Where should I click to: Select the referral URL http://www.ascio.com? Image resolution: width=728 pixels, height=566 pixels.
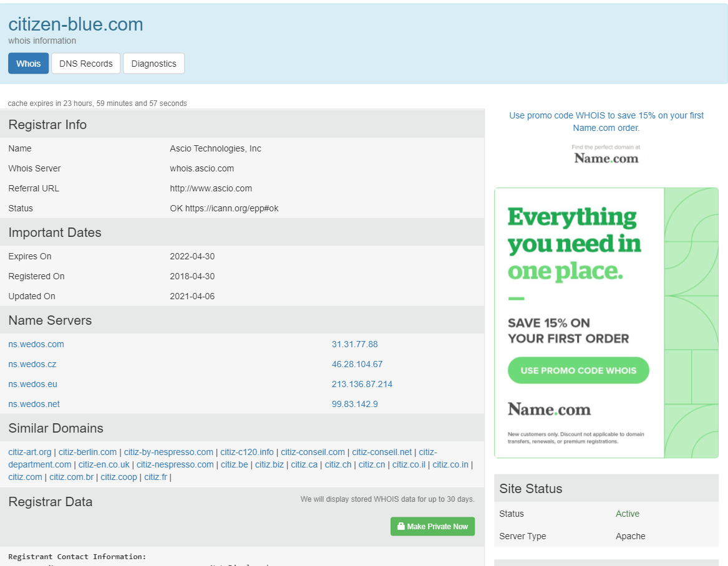211,188
